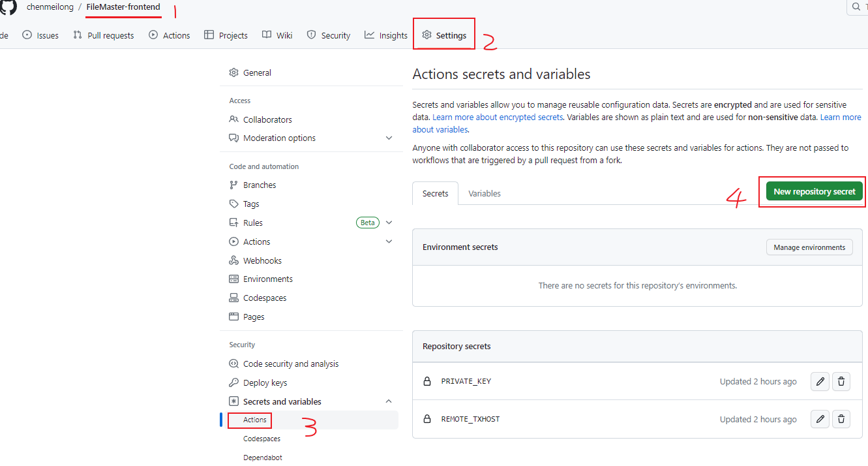Screen dimensions: 868x466
Task: Open Environments settings
Action: (268, 279)
